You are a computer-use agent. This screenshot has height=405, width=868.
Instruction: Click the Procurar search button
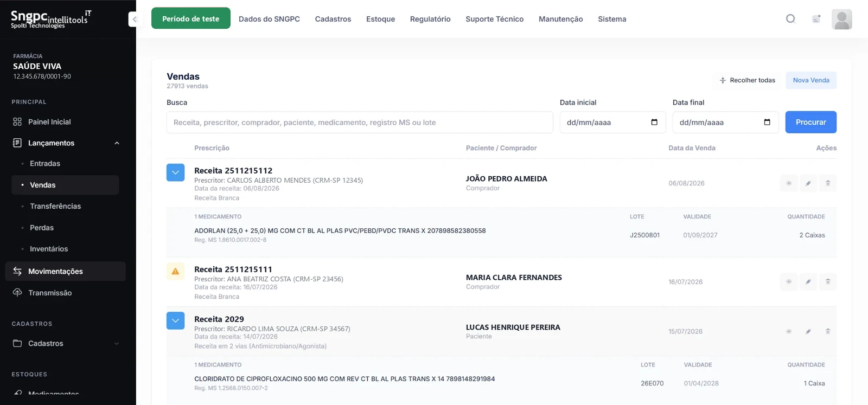(x=811, y=122)
